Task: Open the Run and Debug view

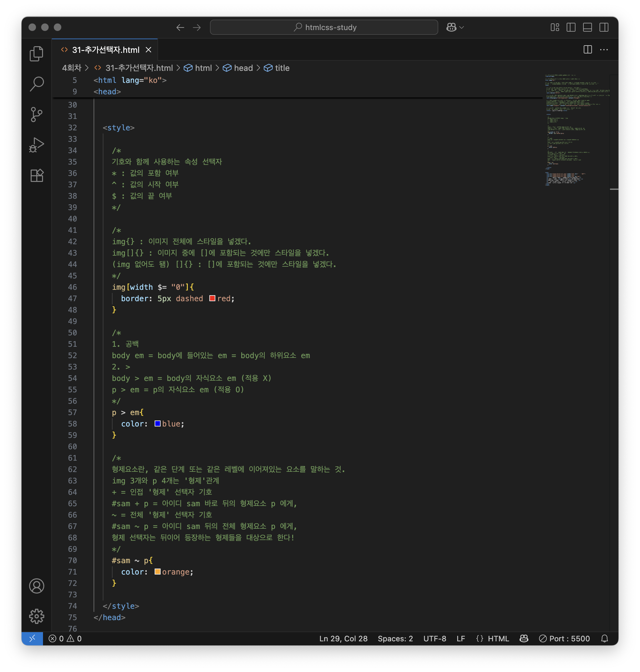Action: (36, 145)
